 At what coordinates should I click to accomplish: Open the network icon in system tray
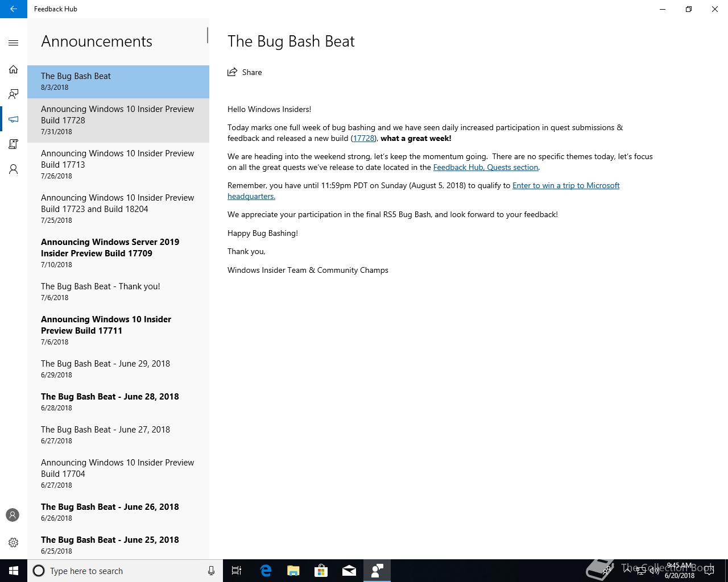coord(640,571)
